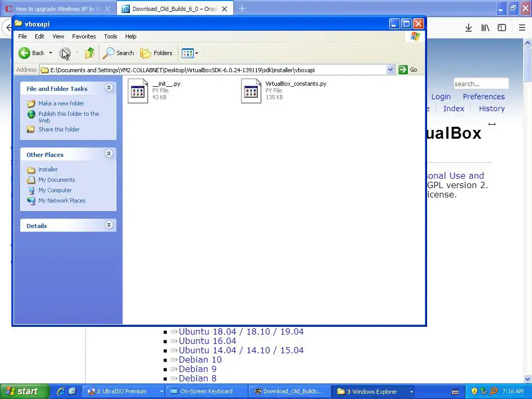
Task: Select the __init__.py file name
Action: pyautogui.click(x=166, y=84)
